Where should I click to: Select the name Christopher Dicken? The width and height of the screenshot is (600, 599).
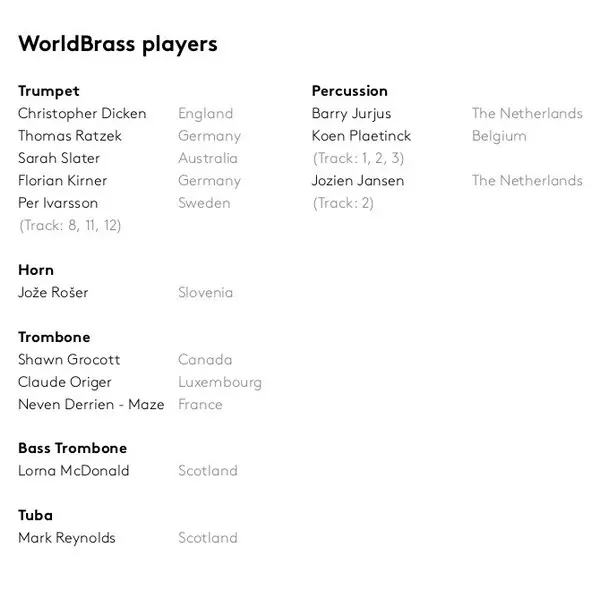point(82,114)
